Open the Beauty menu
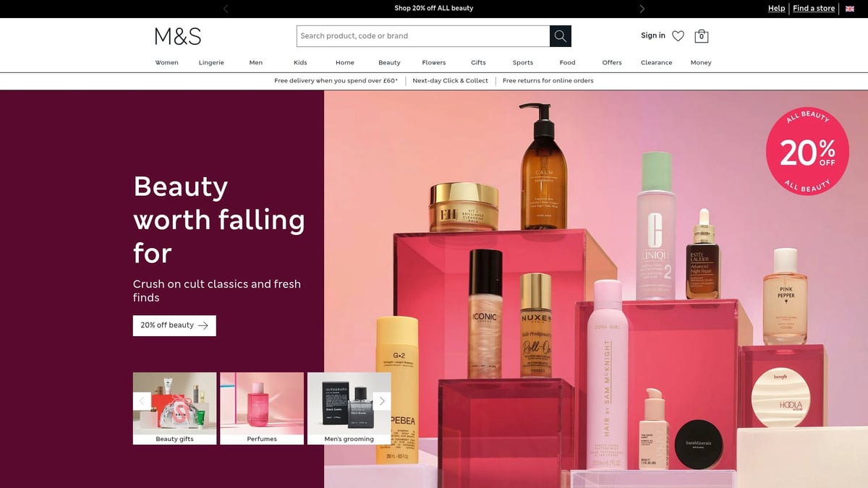The width and height of the screenshot is (868, 488). click(x=389, y=63)
